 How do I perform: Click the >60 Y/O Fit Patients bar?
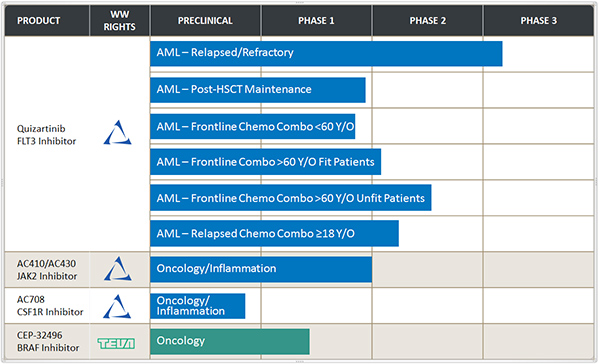(x=266, y=162)
